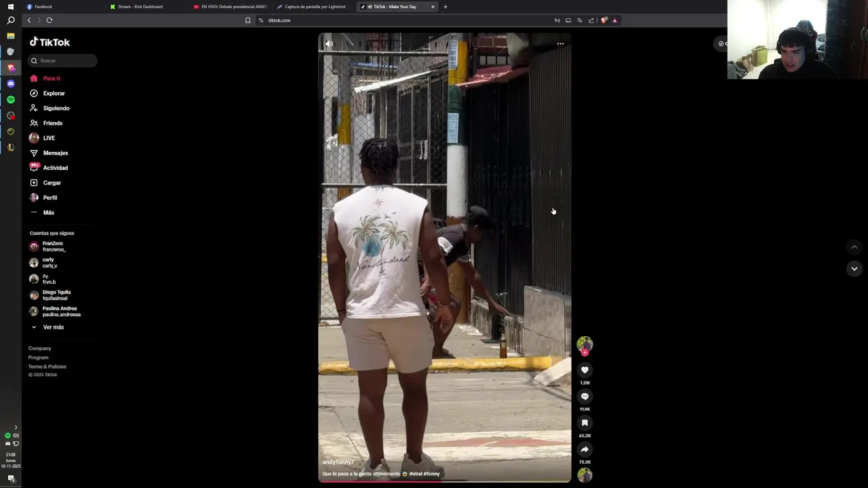Open Brave Shields lion icon

604,20
